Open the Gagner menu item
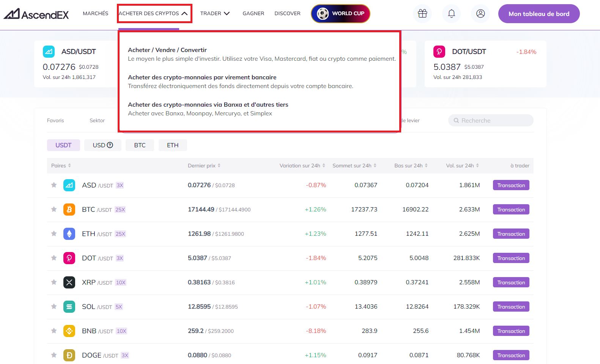The image size is (600, 364). [x=254, y=13]
